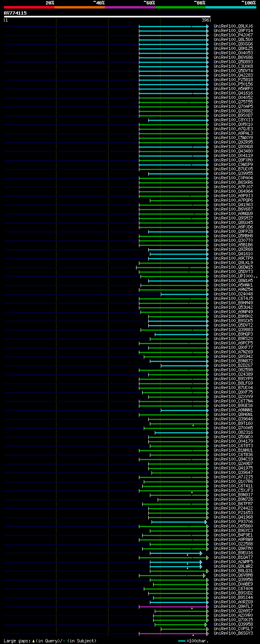Click the UniRef100_O24048 label
The width and height of the screenshot is (260, 644).
point(233,294)
